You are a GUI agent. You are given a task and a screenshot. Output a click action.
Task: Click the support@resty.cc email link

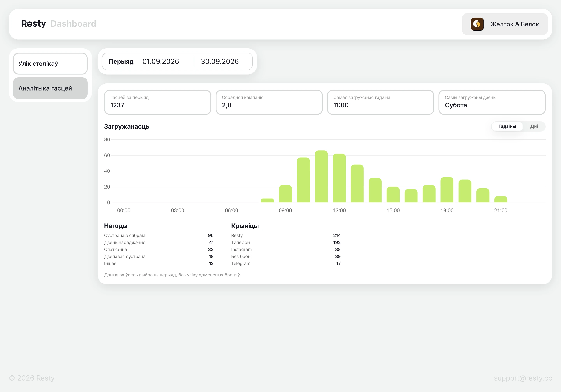(523, 378)
